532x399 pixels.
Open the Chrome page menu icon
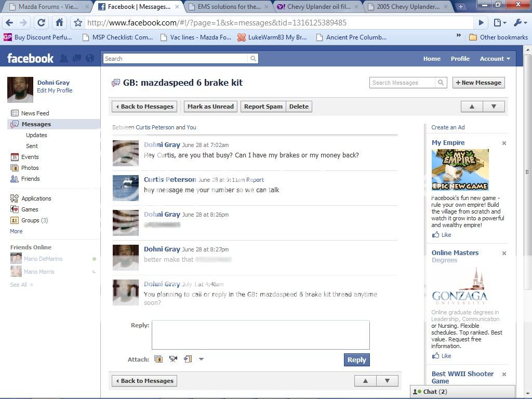click(500, 23)
